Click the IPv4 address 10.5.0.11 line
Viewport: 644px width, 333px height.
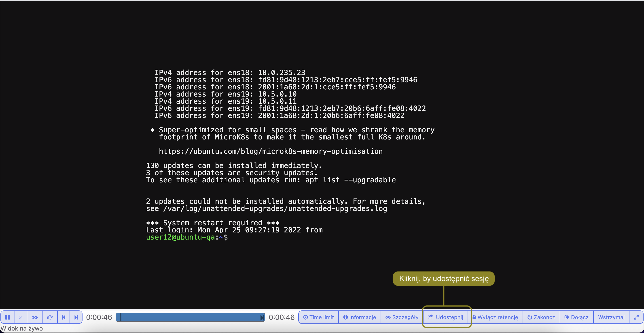tap(225, 101)
